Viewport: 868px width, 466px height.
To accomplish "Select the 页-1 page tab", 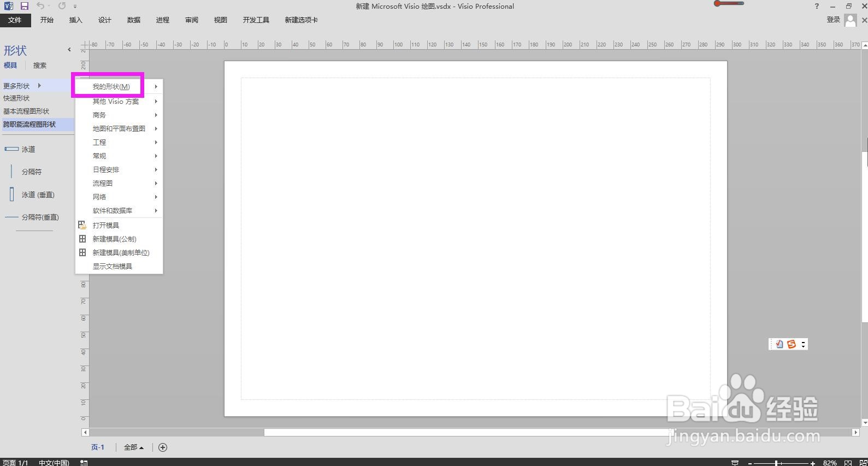I will tap(98, 447).
